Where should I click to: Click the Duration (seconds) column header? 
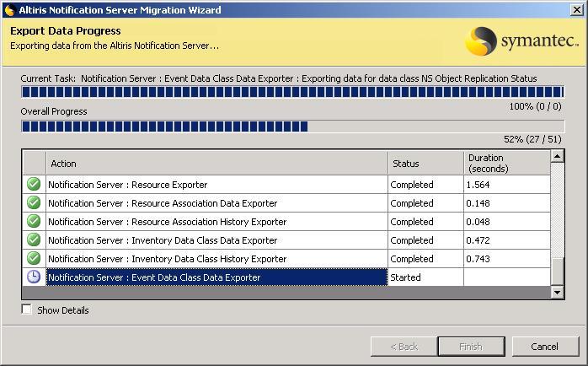[505, 163]
